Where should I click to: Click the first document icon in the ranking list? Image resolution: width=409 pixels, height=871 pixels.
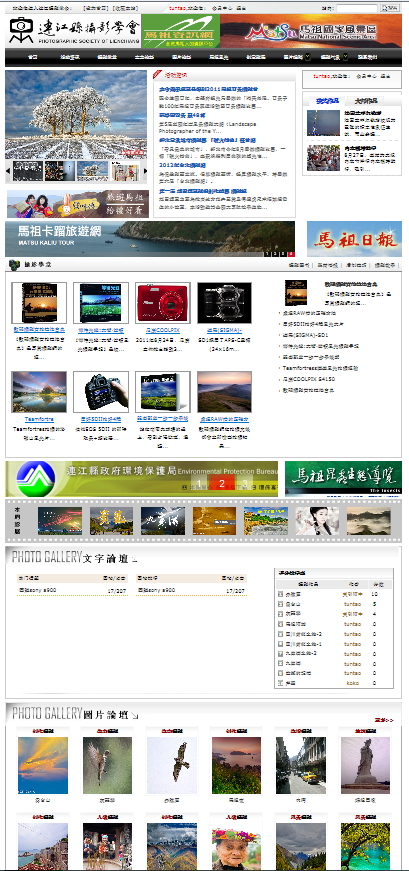(281, 594)
